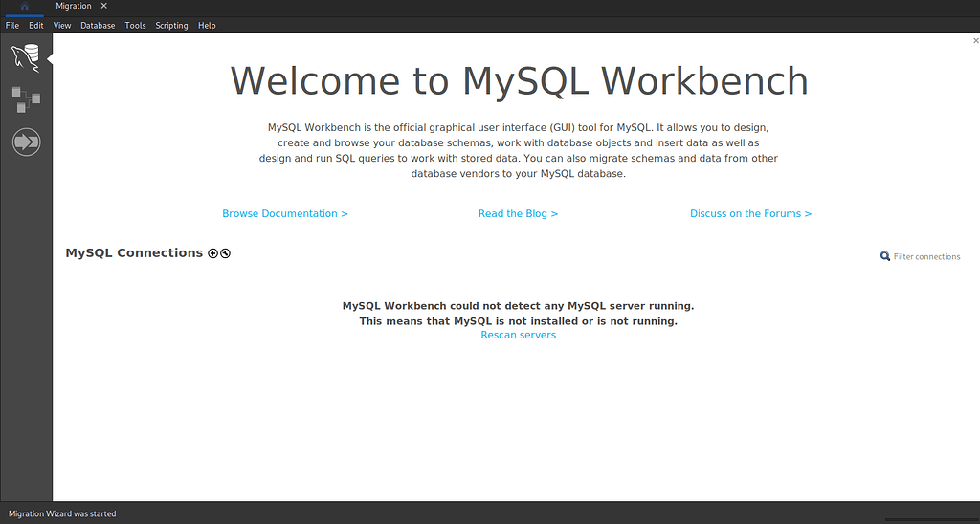980x524 pixels.
Task: Open the Models view sidebar icon
Action: click(x=26, y=98)
